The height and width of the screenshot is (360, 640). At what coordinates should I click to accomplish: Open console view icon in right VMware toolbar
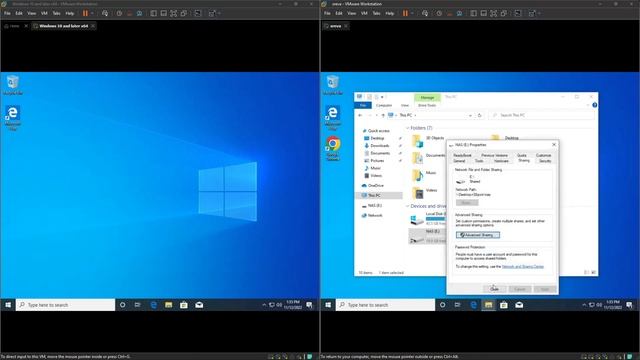518,13
